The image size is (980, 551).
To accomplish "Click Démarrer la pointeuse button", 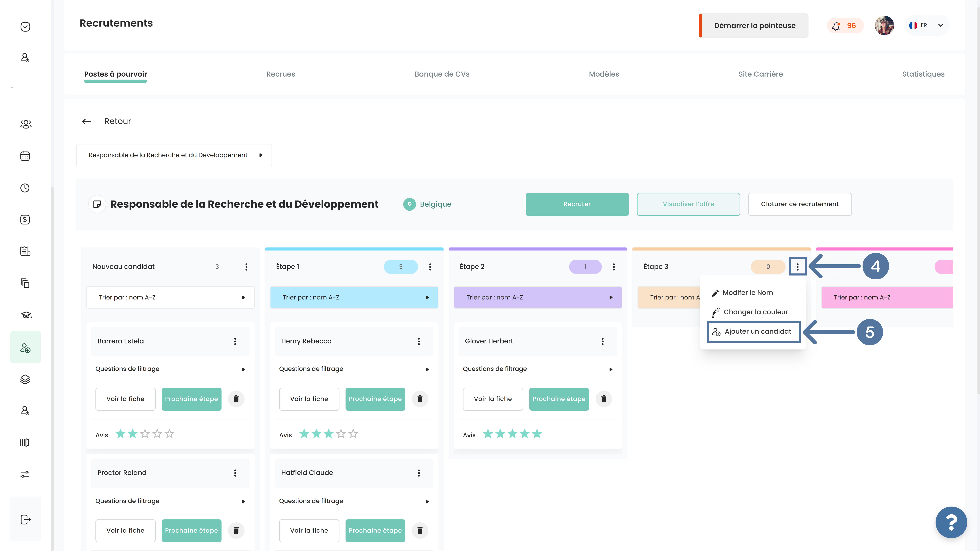I will 754,25.
